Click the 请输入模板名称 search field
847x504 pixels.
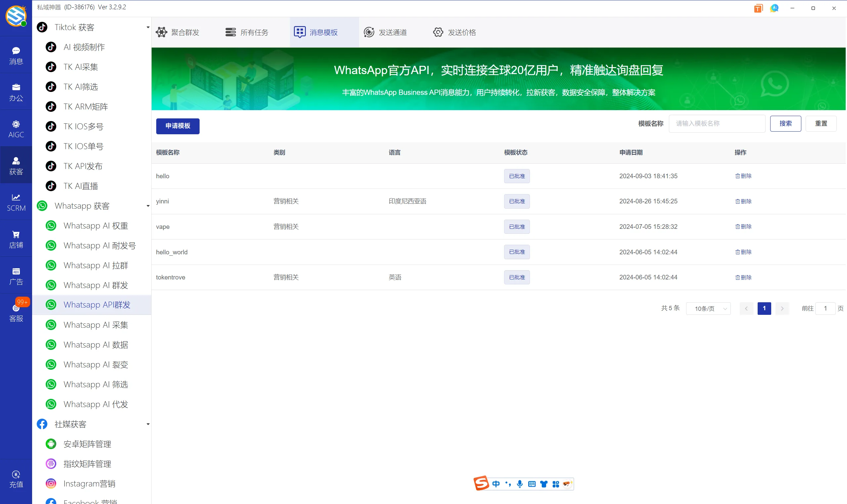[x=717, y=123]
